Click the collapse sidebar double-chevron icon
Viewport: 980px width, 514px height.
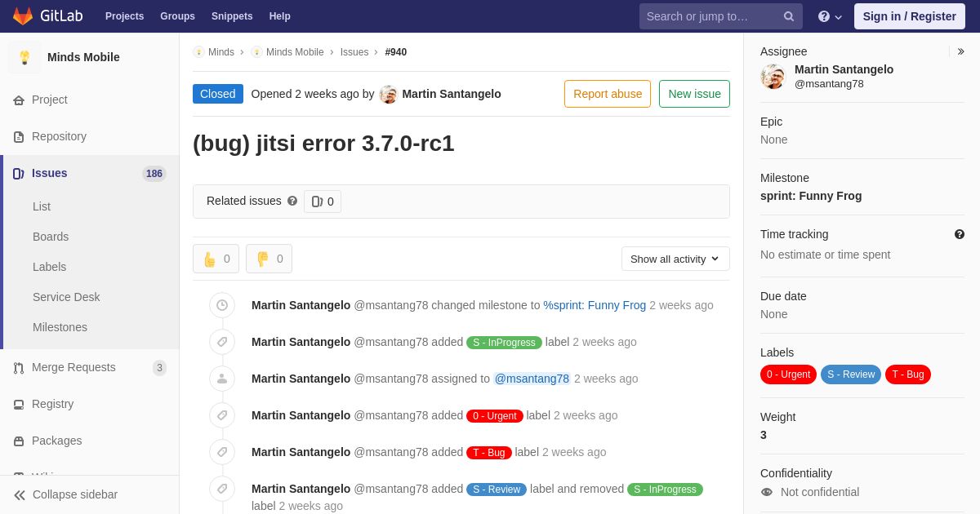point(20,495)
